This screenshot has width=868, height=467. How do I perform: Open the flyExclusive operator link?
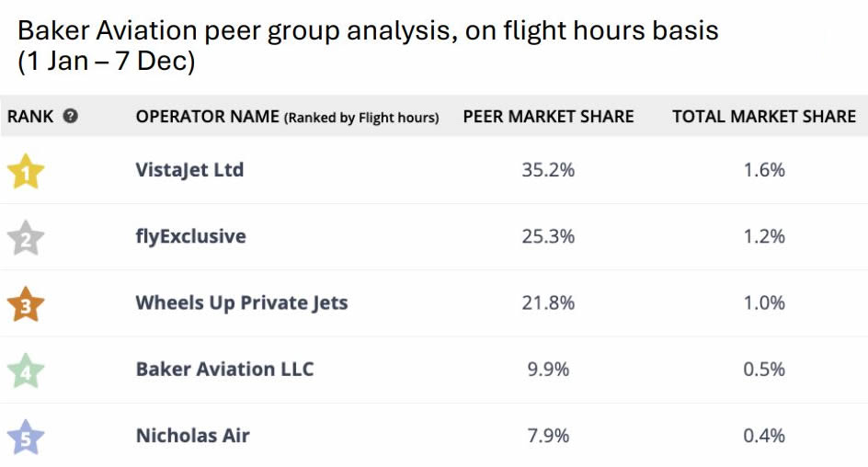pos(190,236)
